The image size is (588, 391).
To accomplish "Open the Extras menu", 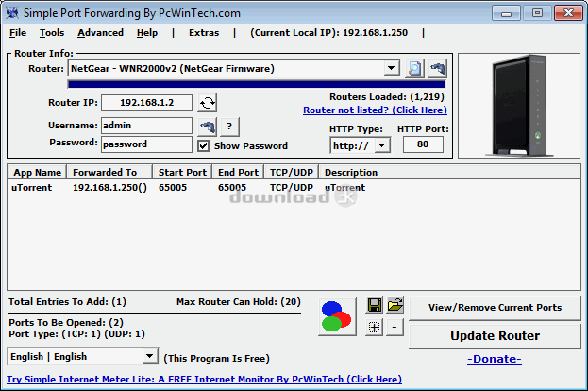I will point(204,33).
